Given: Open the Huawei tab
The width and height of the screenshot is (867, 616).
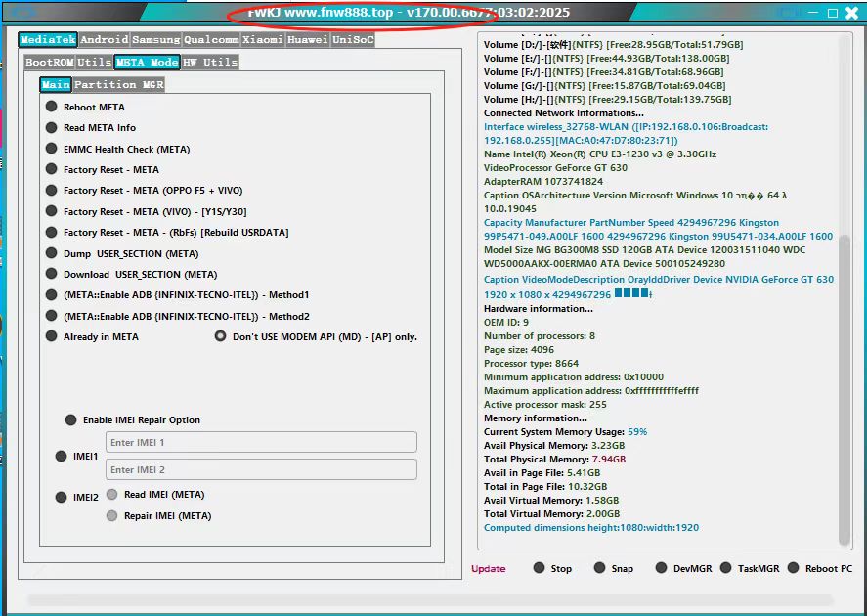Looking at the screenshot, I should pos(308,39).
